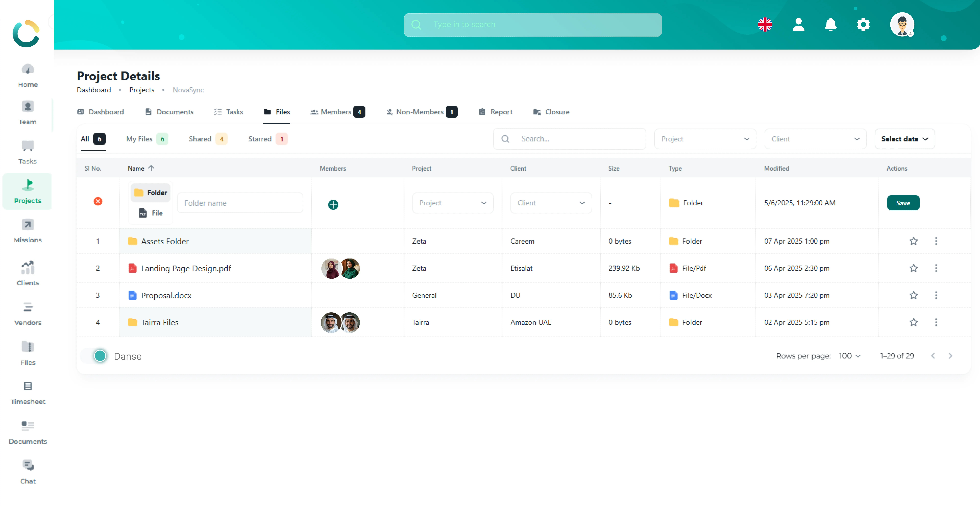The width and height of the screenshot is (980, 527).
Task: Select File type option in new row
Action: 151,213
